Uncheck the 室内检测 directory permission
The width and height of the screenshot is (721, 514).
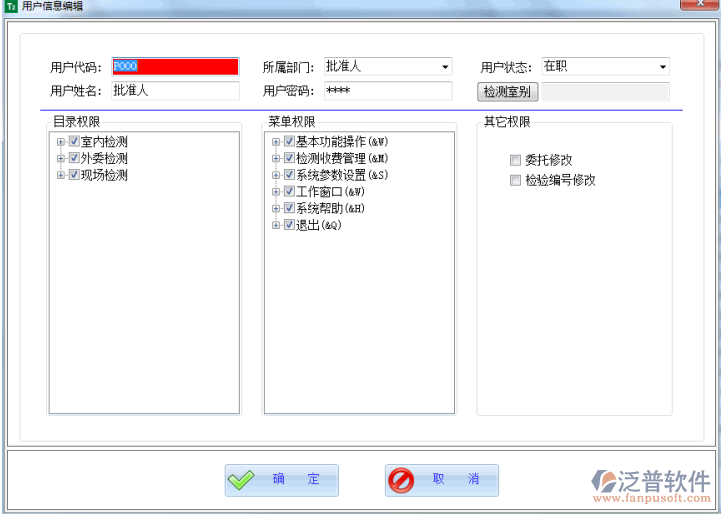tap(74, 142)
